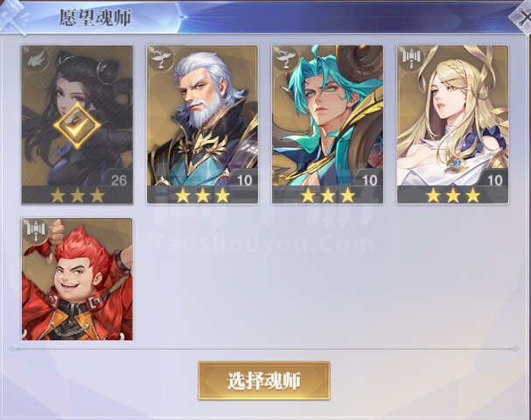Click the 选择魂师 confirm button
The height and width of the screenshot is (420, 531).
click(264, 381)
